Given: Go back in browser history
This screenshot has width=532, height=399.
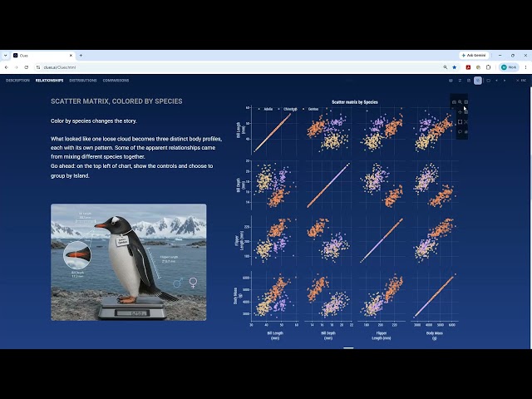Looking at the screenshot, I should click(x=7, y=67).
